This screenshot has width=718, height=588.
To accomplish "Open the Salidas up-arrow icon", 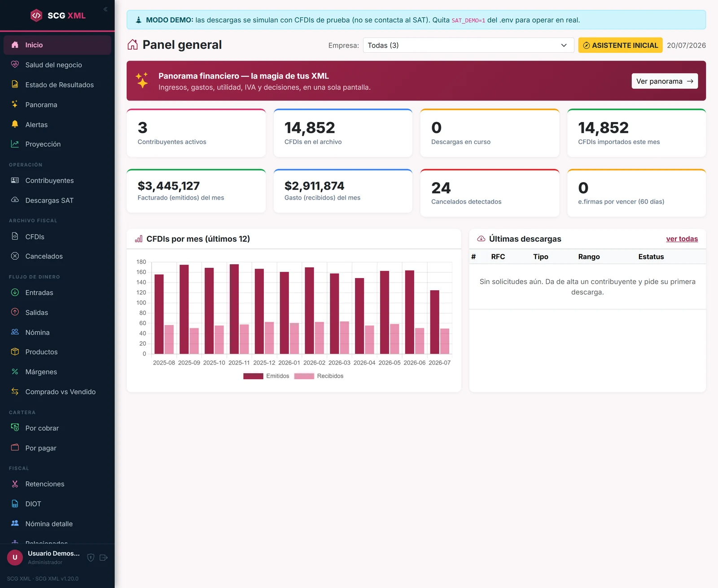I will (x=15, y=312).
